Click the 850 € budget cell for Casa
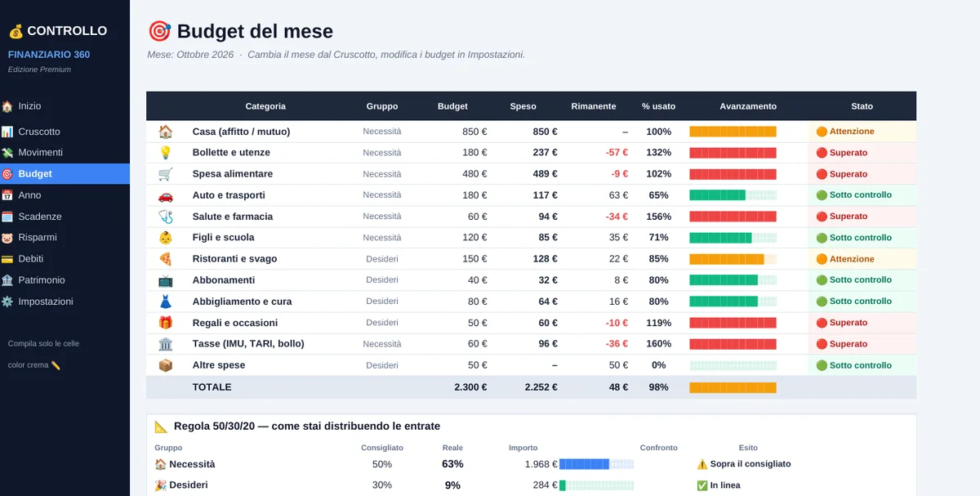980x496 pixels. click(474, 132)
